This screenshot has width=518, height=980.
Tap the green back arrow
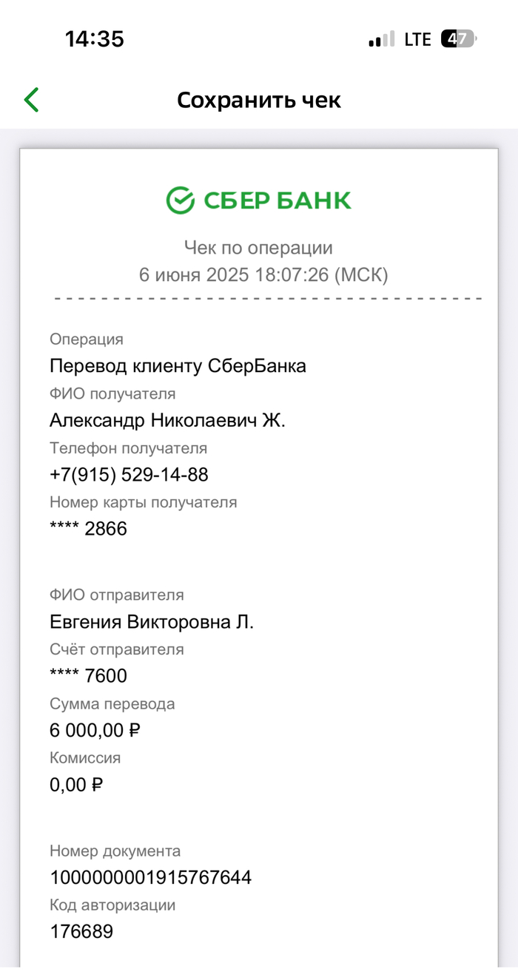pyautogui.click(x=31, y=100)
